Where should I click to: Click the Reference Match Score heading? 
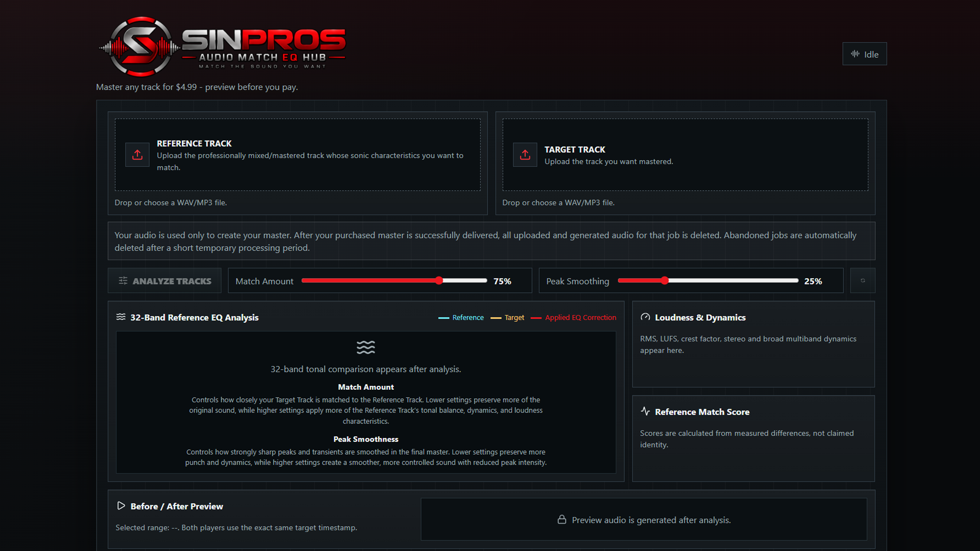point(702,412)
